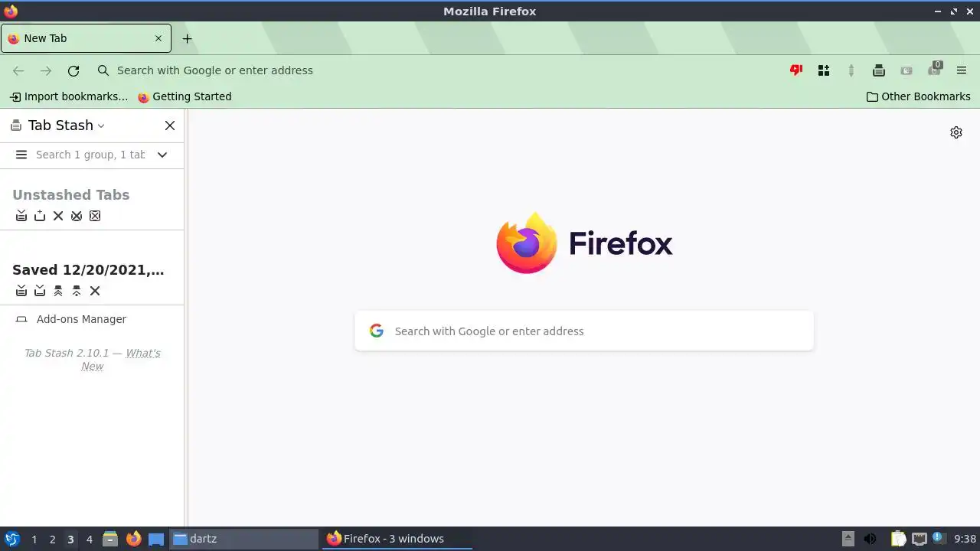The height and width of the screenshot is (551, 980).
Task: Click Firefox - 3 windows taskbar entry
Action: (x=397, y=539)
